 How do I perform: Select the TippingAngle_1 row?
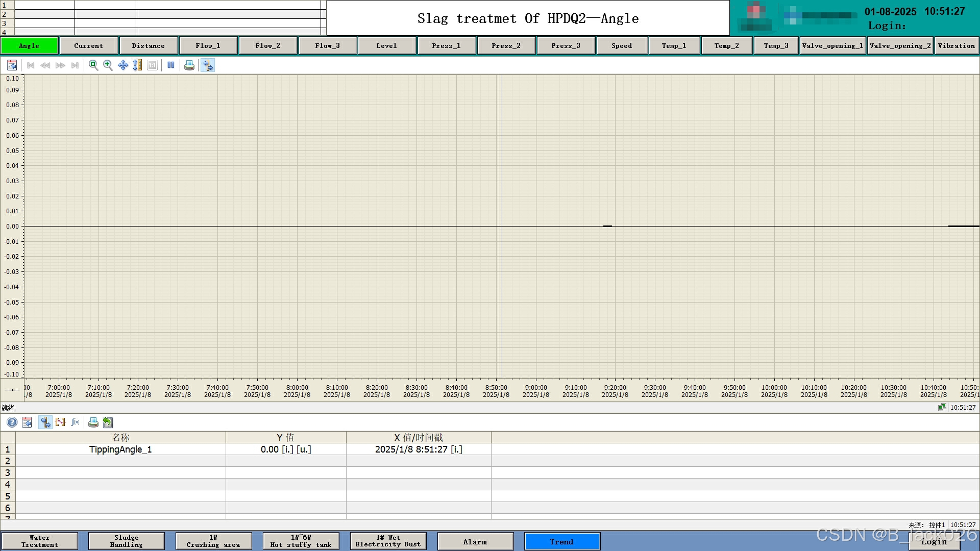point(120,449)
